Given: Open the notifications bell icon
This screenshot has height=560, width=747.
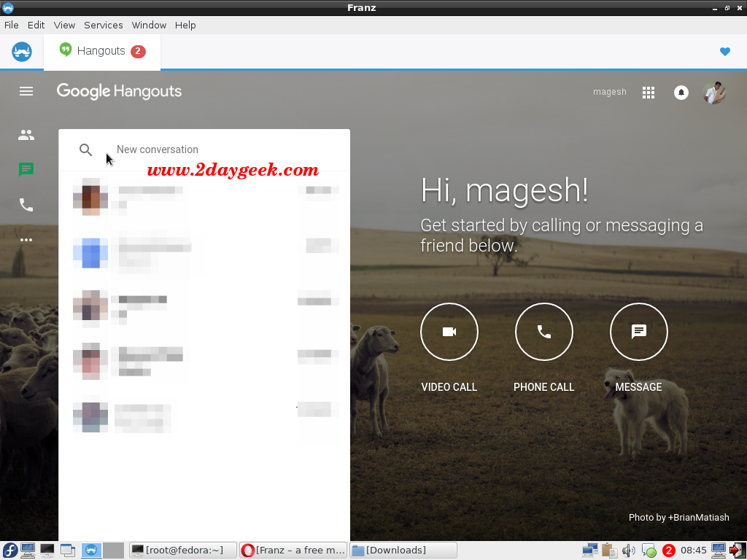Looking at the screenshot, I should pos(681,93).
